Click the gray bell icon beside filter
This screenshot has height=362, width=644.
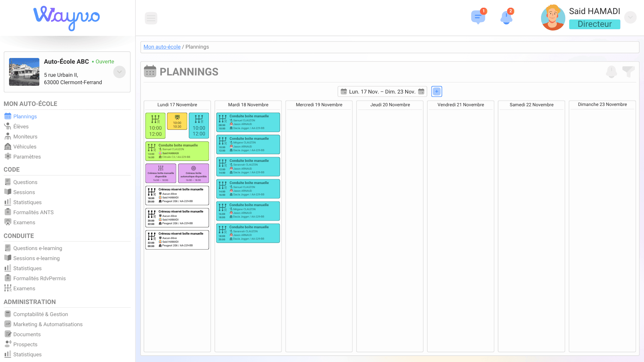611,71
